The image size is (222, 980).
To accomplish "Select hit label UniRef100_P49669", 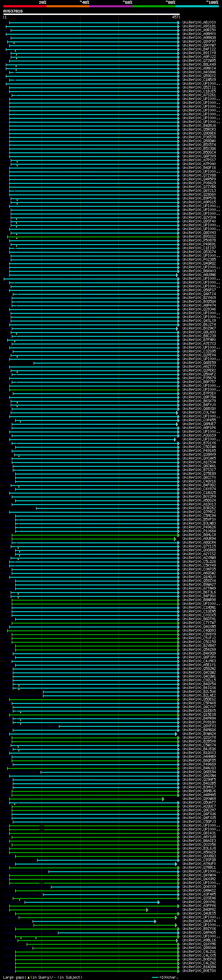I will 199,764.
